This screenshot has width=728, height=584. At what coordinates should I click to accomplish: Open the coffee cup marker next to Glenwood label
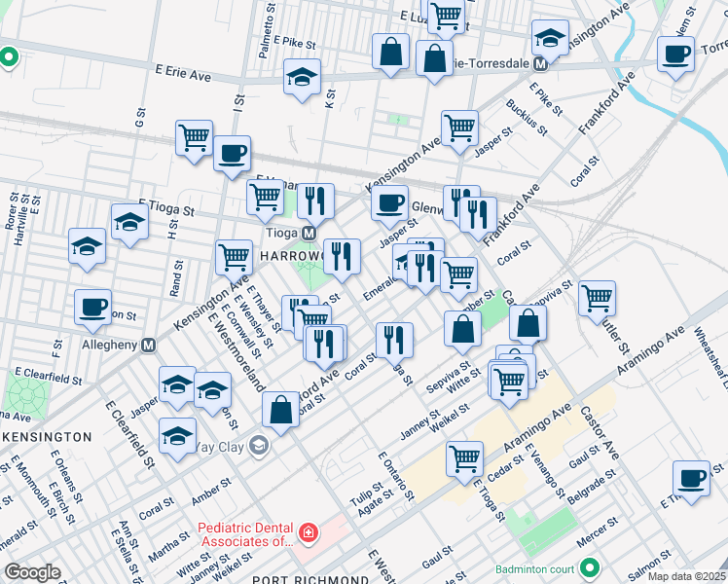[x=390, y=205]
